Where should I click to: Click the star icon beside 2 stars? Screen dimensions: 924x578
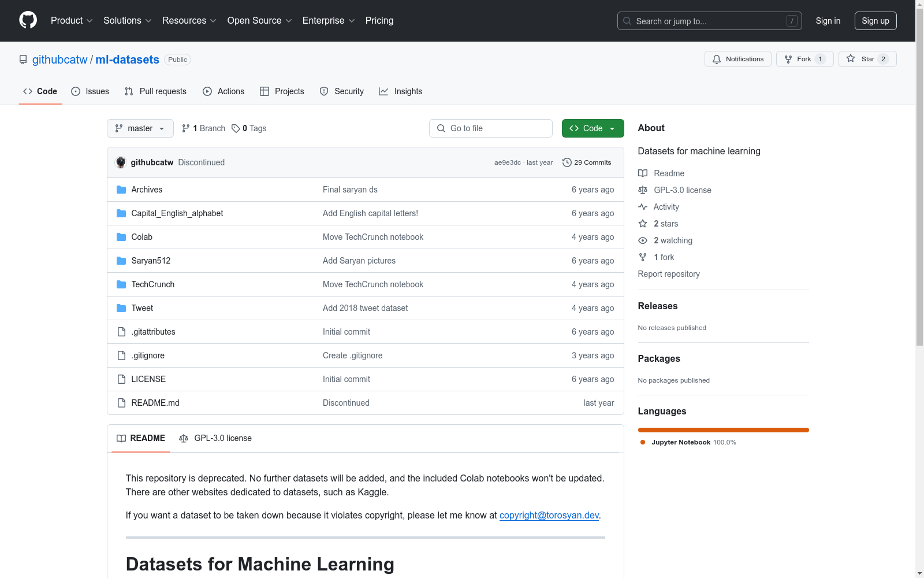coord(643,224)
